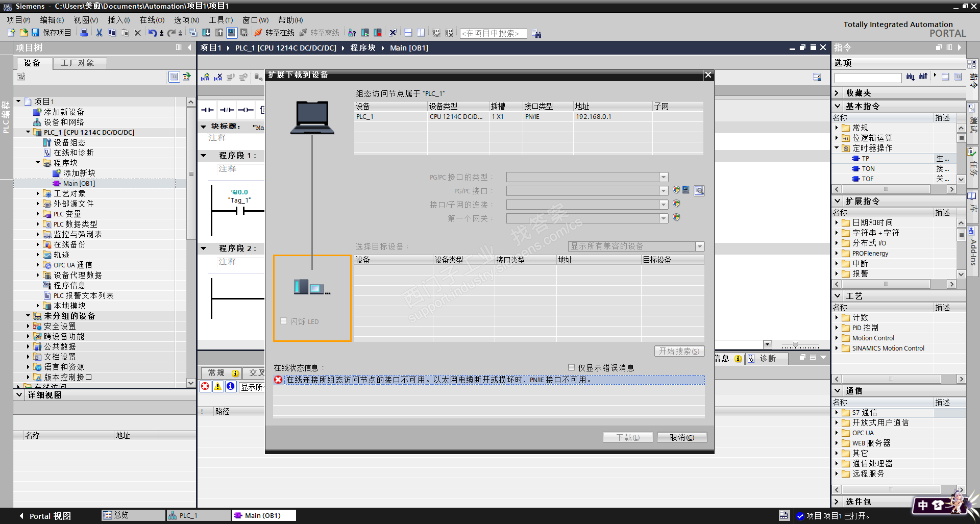
Task: Click the 开始搜索(S) button
Action: pos(679,351)
